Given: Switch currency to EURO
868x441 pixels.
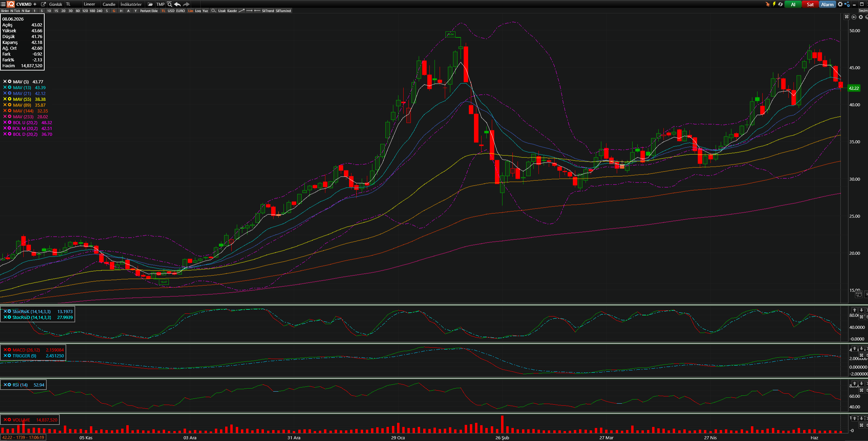Looking at the screenshot, I should click(181, 11).
